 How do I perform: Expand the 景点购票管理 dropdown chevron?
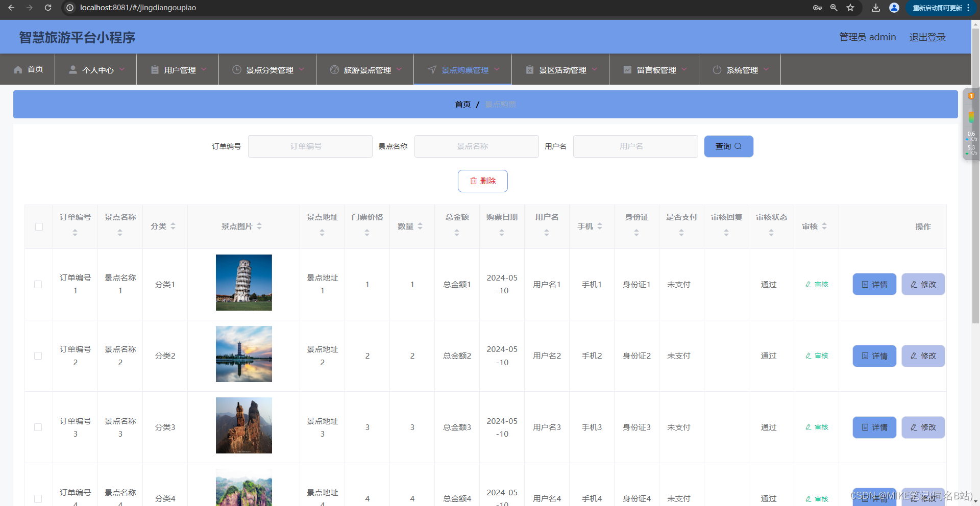tap(497, 69)
